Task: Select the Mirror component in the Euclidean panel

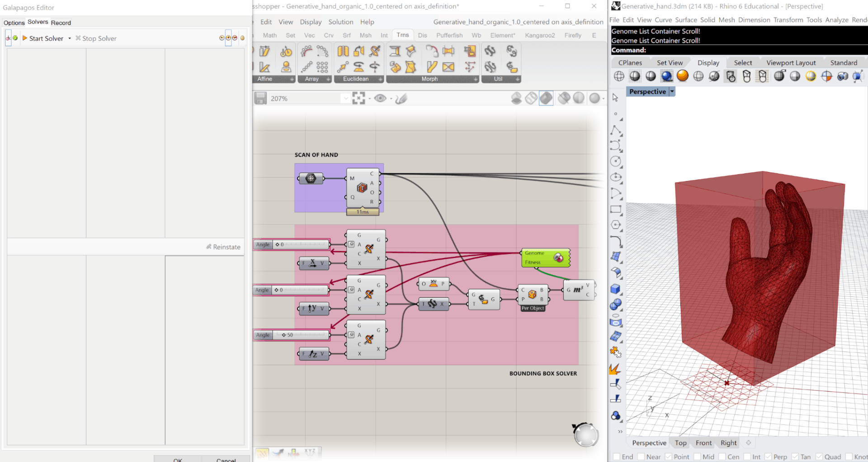Action: (343, 51)
